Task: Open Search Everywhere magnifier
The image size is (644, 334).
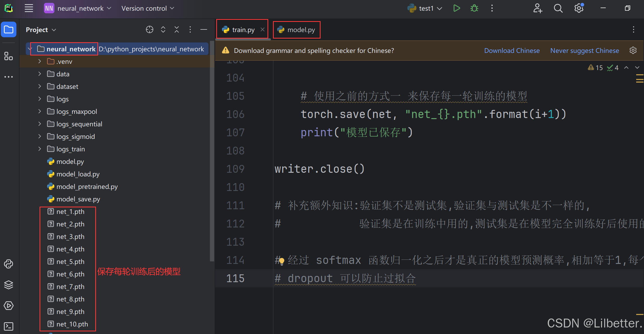Action: [558, 8]
